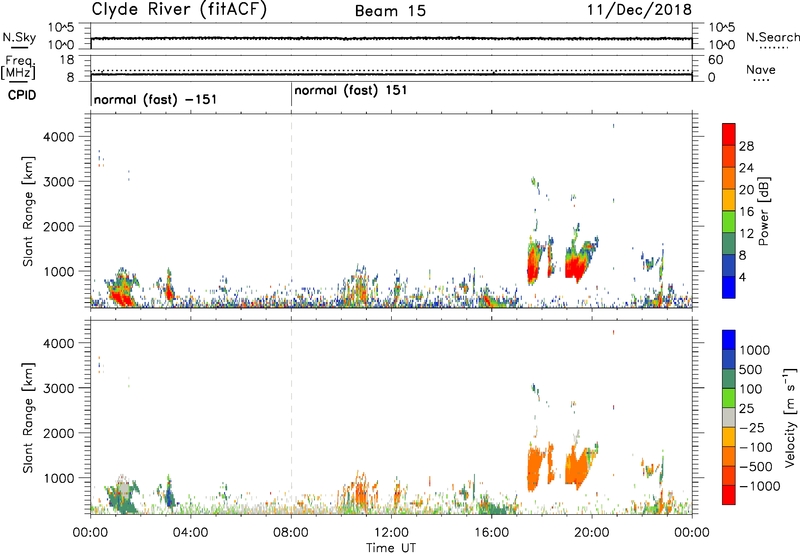This screenshot has height=554, width=800.
Task: Pick the bottom blue segment of power colorbar
Action: [x=729, y=287]
